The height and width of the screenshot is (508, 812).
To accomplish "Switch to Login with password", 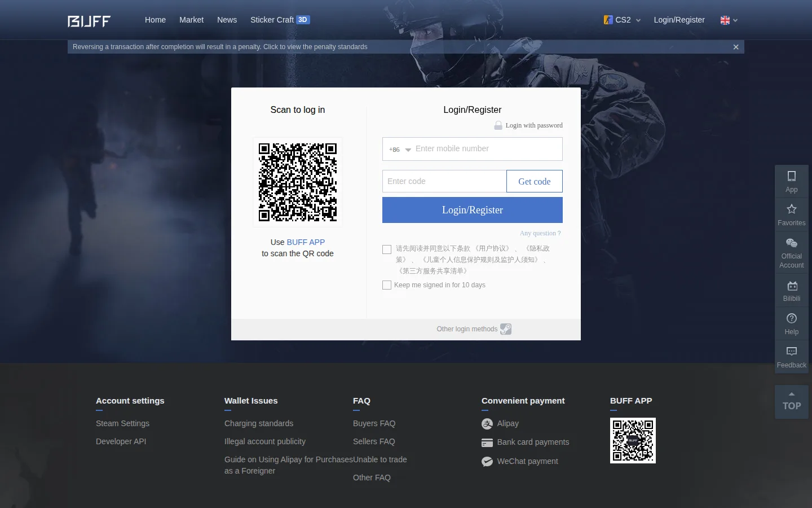I will coord(534,125).
